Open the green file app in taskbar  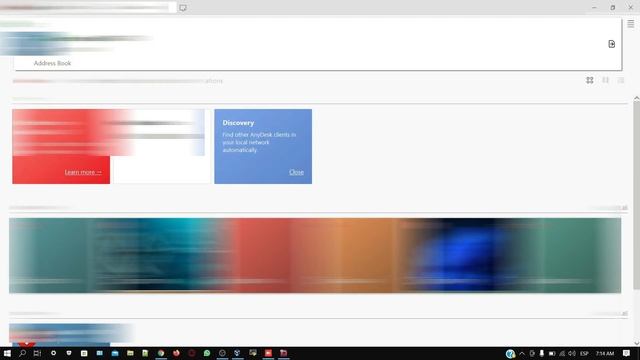pos(145,353)
